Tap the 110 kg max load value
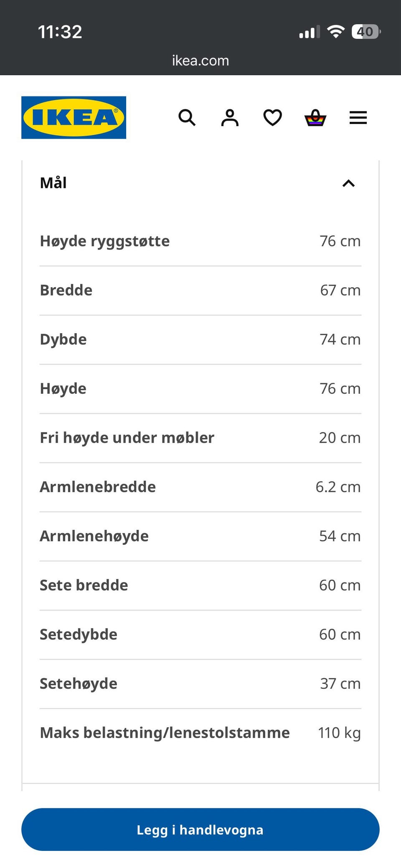The height and width of the screenshot is (868, 401). 339,733
